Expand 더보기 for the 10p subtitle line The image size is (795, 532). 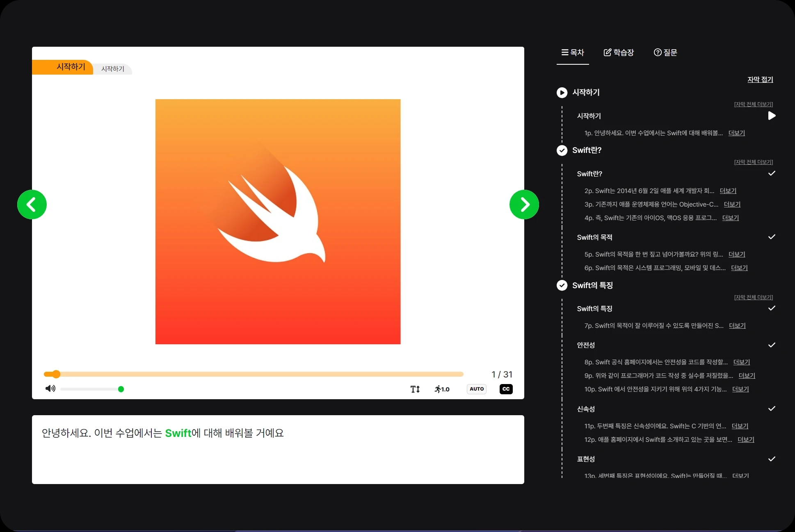(x=740, y=389)
